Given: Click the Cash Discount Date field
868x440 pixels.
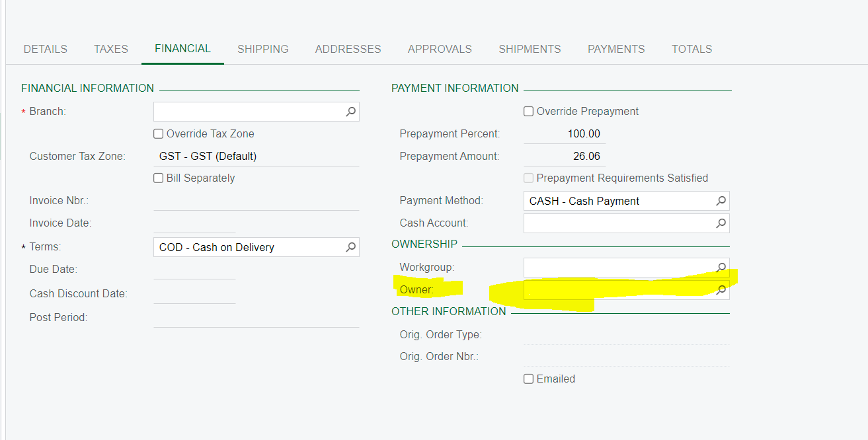Looking at the screenshot, I should [194, 293].
